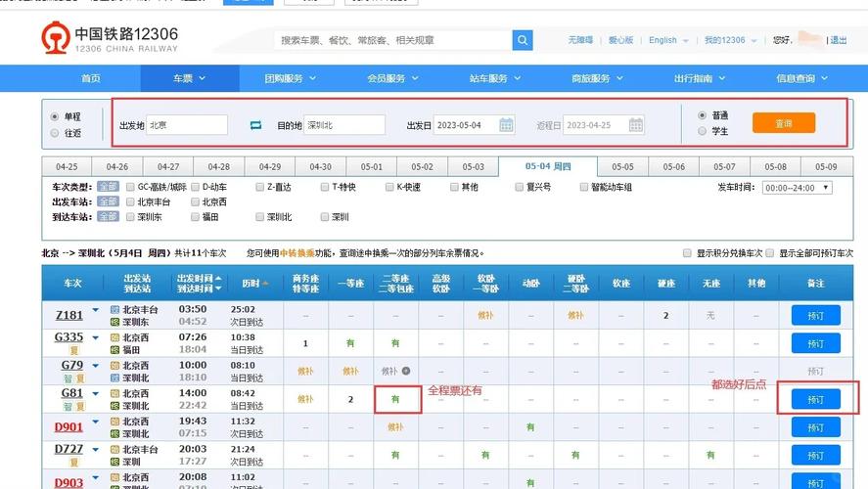Click the blue search magnifier icon

522,40
